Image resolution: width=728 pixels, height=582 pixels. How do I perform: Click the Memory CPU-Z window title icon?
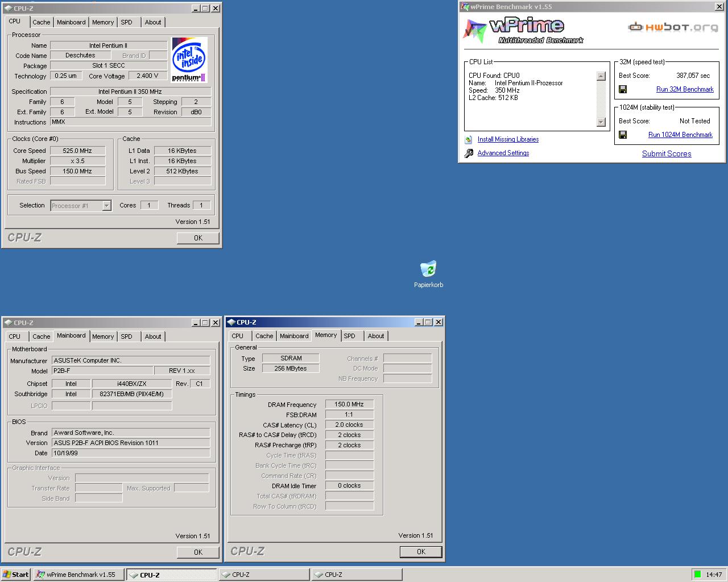pyautogui.click(x=231, y=322)
